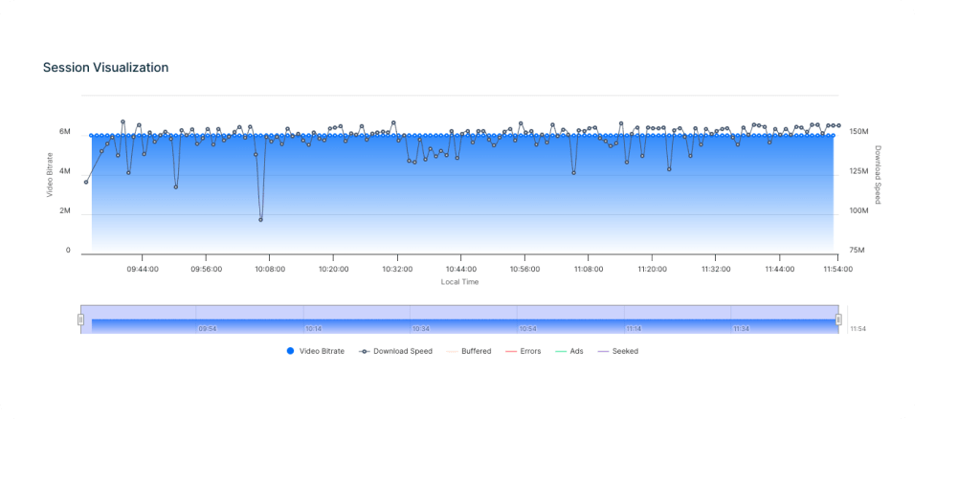The image size is (980, 482).
Task: Click the Download Speed axis title
Action: [878, 175]
